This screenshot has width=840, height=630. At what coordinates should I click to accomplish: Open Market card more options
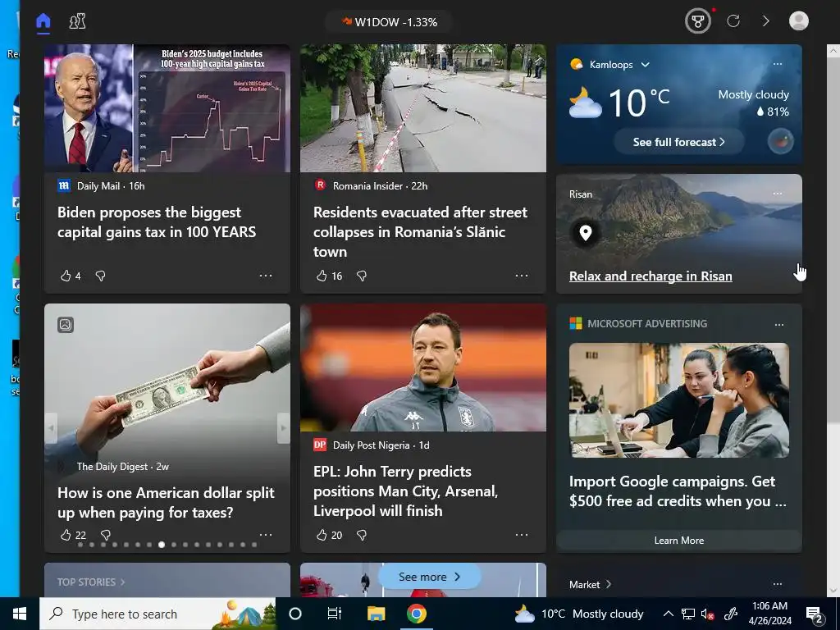pyautogui.click(x=778, y=584)
